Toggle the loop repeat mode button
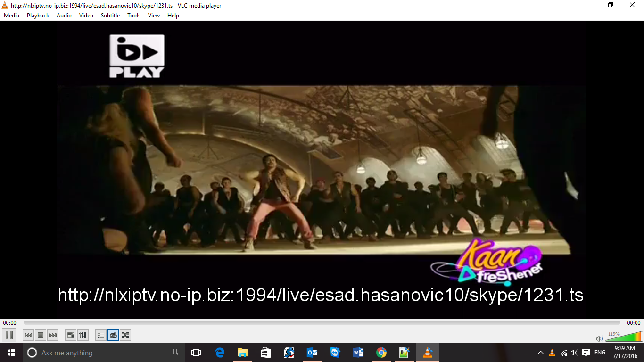 tap(113, 335)
